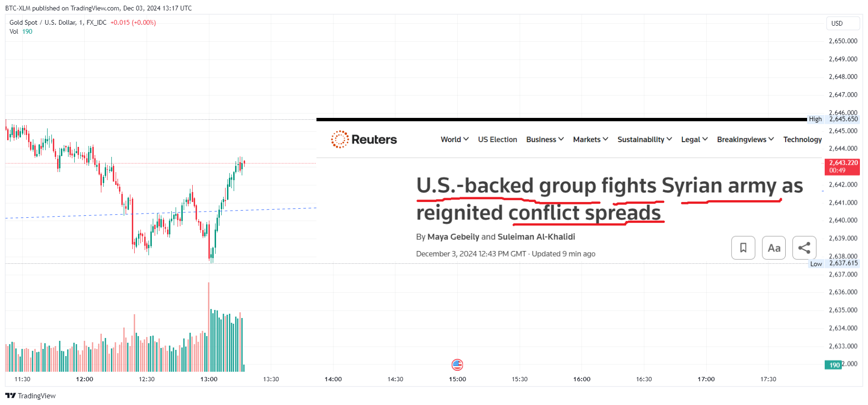Expand the Sustainability dropdown

pyautogui.click(x=645, y=139)
